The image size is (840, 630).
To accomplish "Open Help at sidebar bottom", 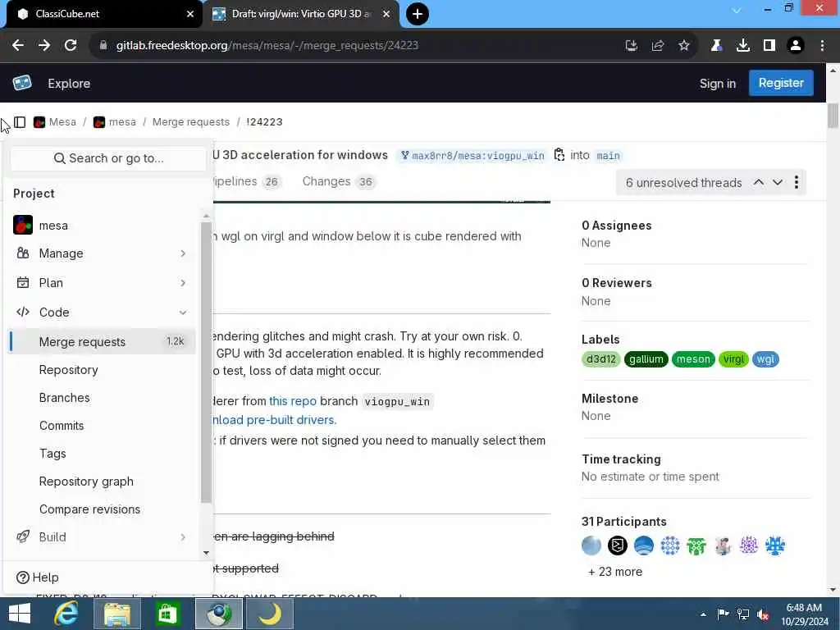I will (x=38, y=577).
